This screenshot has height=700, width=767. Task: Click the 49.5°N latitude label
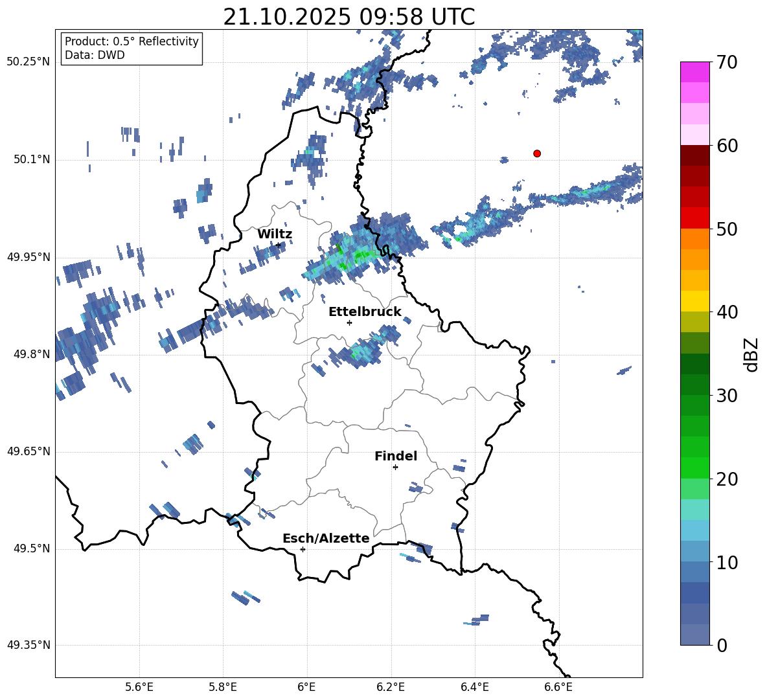pyautogui.click(x=32, y=548)
